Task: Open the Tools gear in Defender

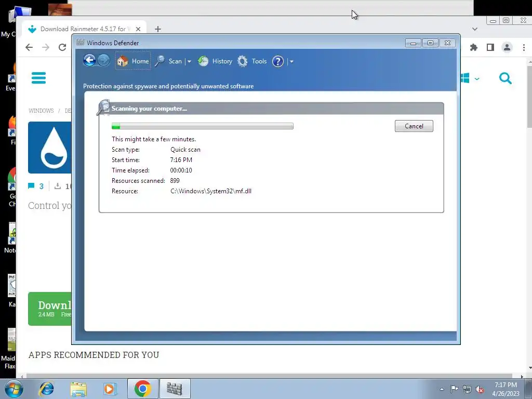Action: tap(242, 61)
